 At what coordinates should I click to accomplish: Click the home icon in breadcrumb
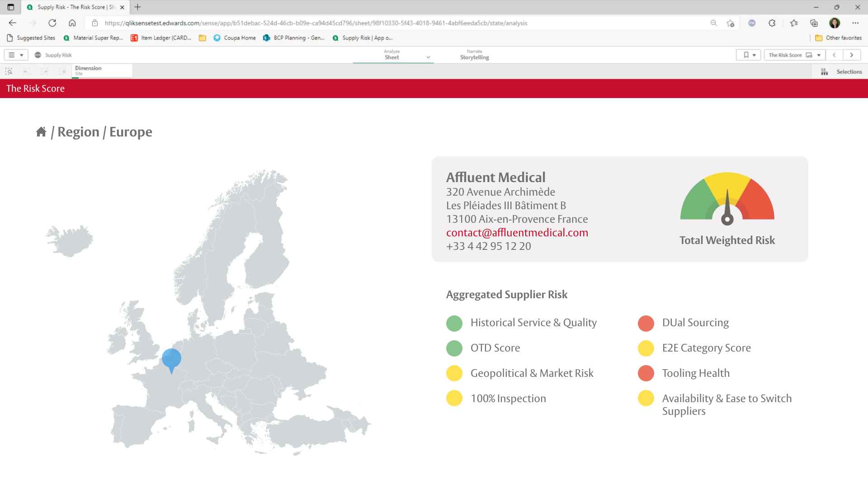pyautogui.click(x=41, y=131)
